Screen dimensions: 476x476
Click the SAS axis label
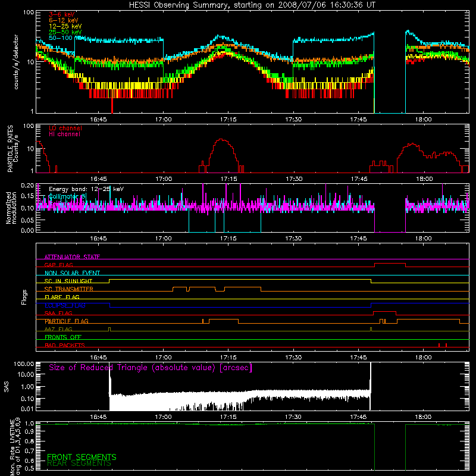click(x=7, y=387)
